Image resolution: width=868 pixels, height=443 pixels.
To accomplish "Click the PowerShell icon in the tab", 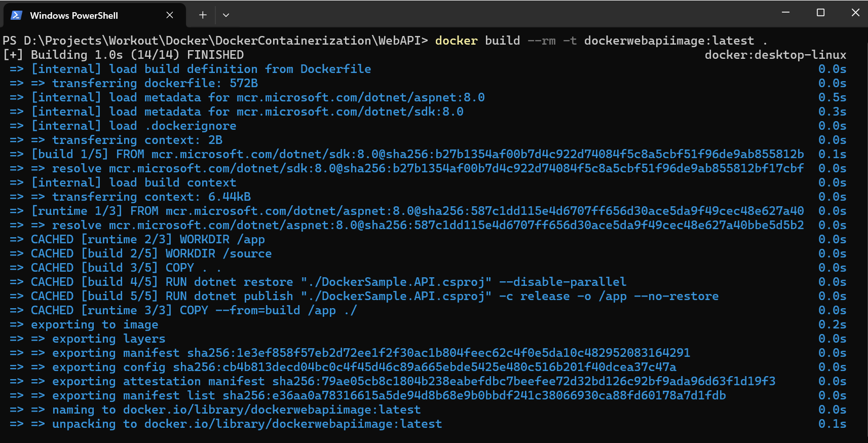I will pos(16,15).
